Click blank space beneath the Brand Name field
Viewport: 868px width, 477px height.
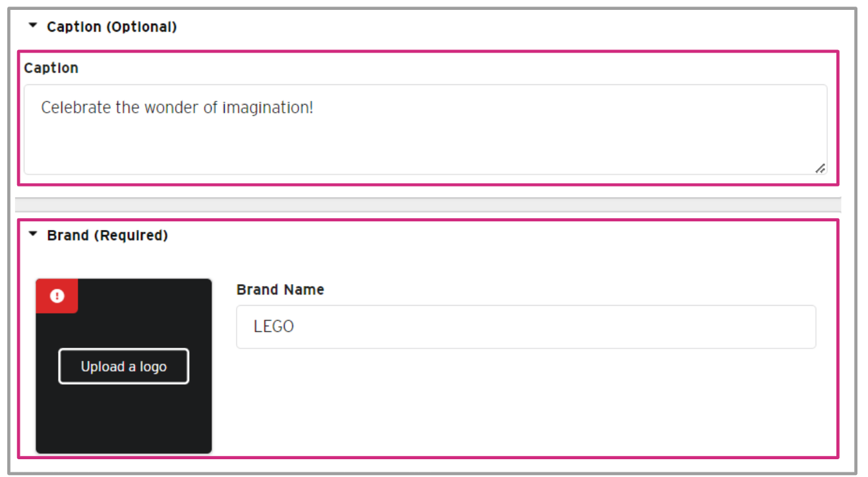[x=526, y=402]
